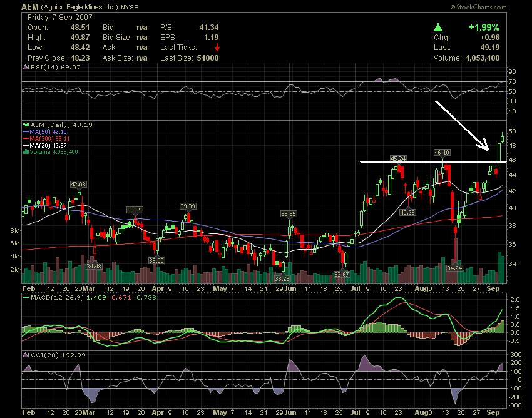
Task: Click the 300 level on CCI axis
Action: point(516,355)
